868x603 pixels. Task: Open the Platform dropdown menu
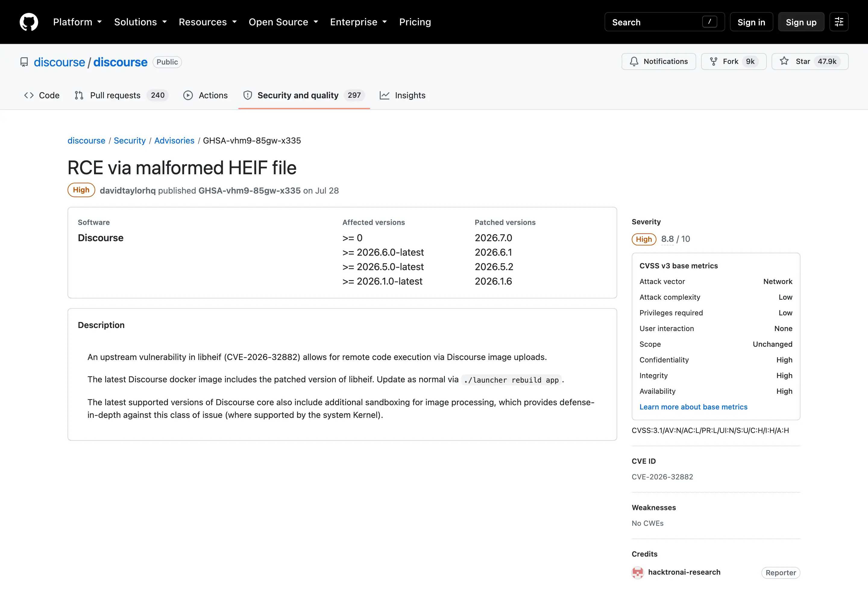[77, 22]
